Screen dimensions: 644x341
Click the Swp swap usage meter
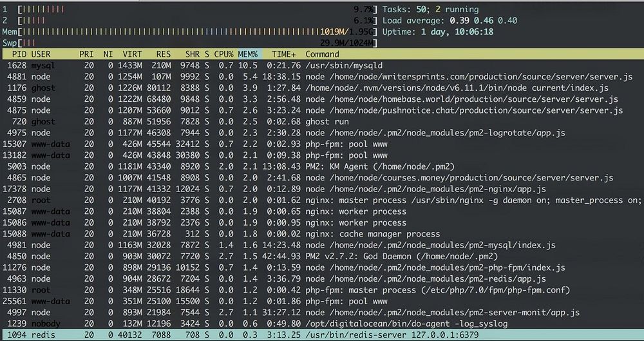click(197, 43)
